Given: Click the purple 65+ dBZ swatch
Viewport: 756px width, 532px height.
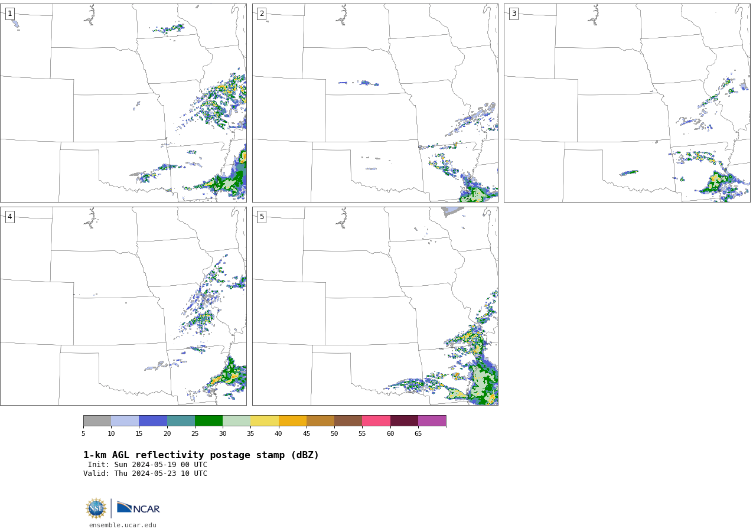Looking at the screenshot, I should (432, 420).
